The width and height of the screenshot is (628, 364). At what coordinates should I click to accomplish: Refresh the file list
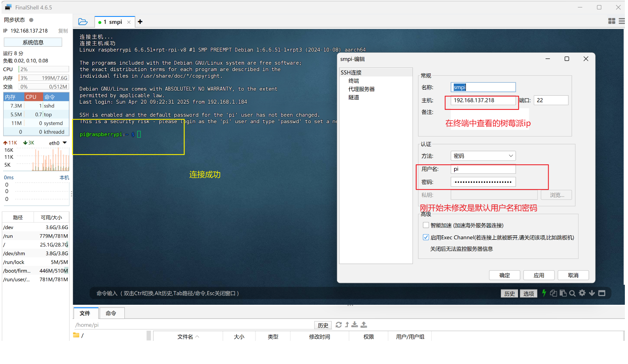coord(339,325)
